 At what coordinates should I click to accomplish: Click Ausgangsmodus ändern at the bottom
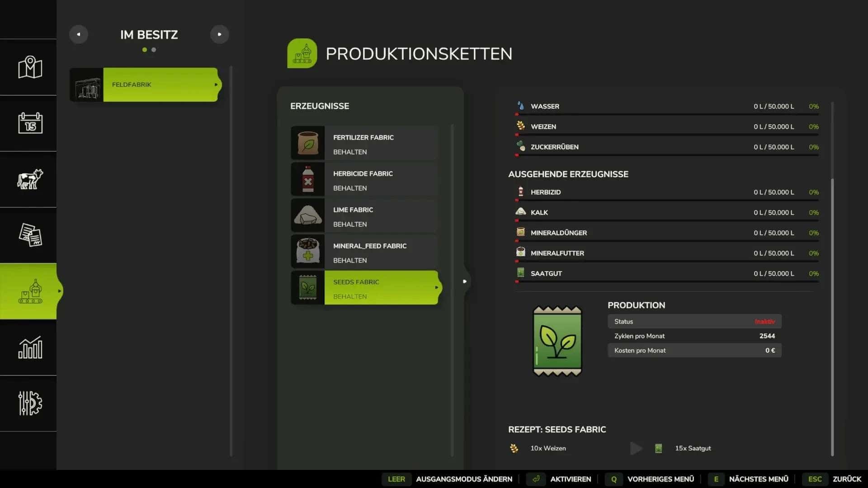[464, 479]
